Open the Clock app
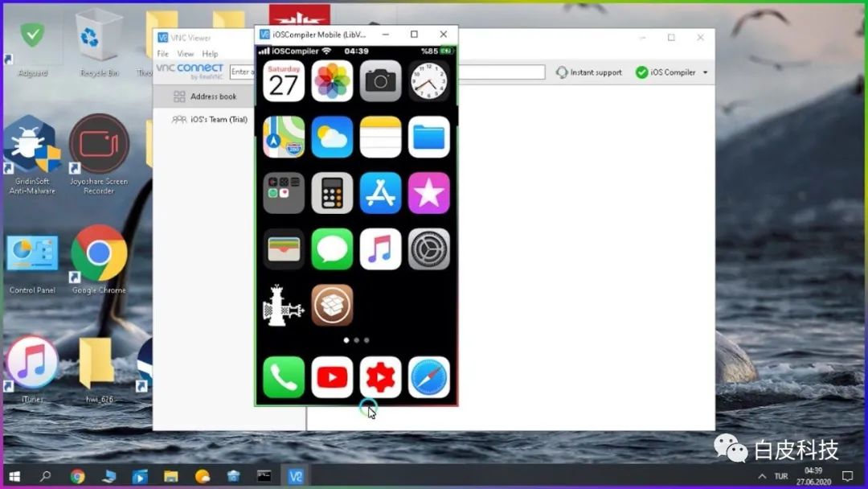 click(428, 80)
